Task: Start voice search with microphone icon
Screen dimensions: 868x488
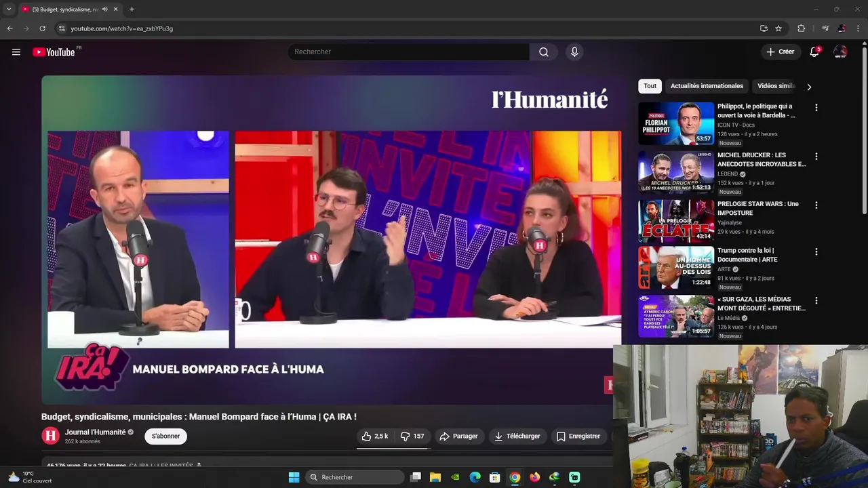Action: (x=574, y=52)
